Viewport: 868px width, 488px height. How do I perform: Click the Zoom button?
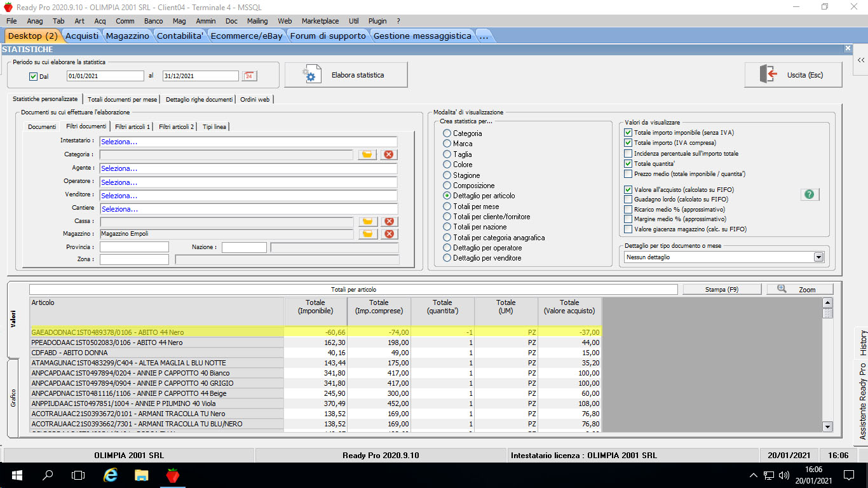[x=800, y=290]
